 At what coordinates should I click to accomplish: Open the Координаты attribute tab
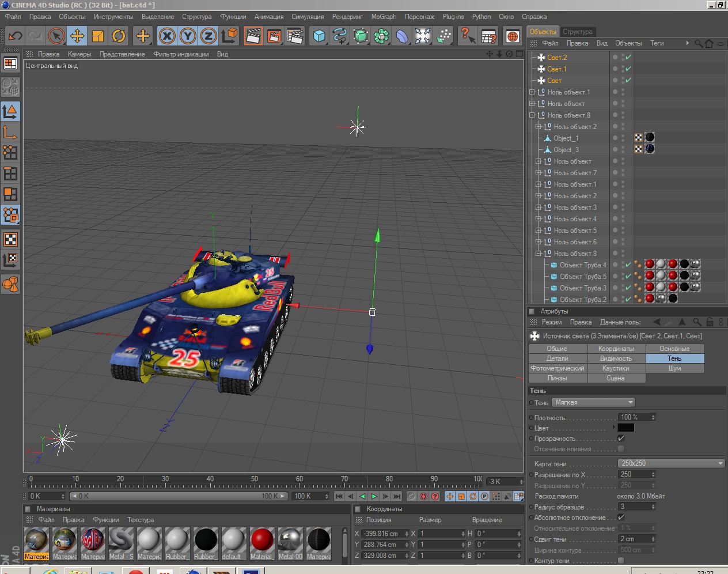click(x=616, y=349)
